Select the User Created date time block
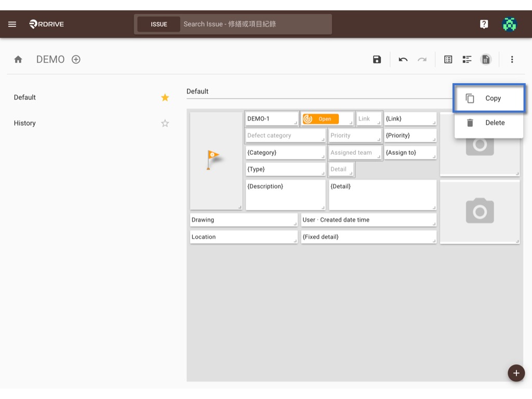Image resolution: width=532 pixels, height=399 pixels. (x=368, y=220)
